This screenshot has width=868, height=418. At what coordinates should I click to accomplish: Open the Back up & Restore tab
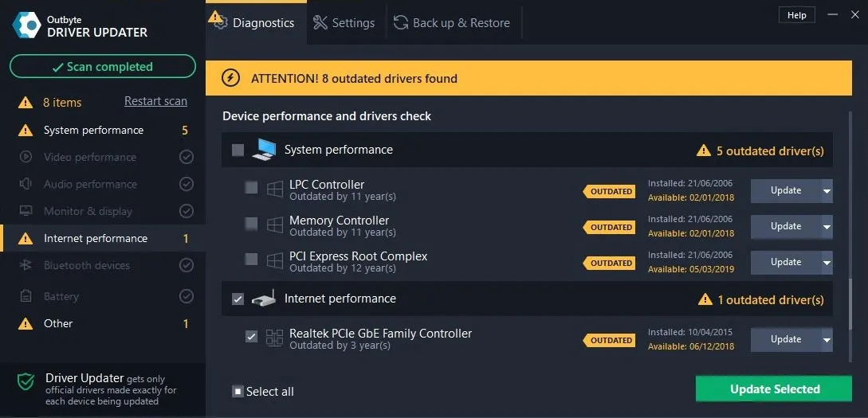pyautogui.click(x=452, y=23)
